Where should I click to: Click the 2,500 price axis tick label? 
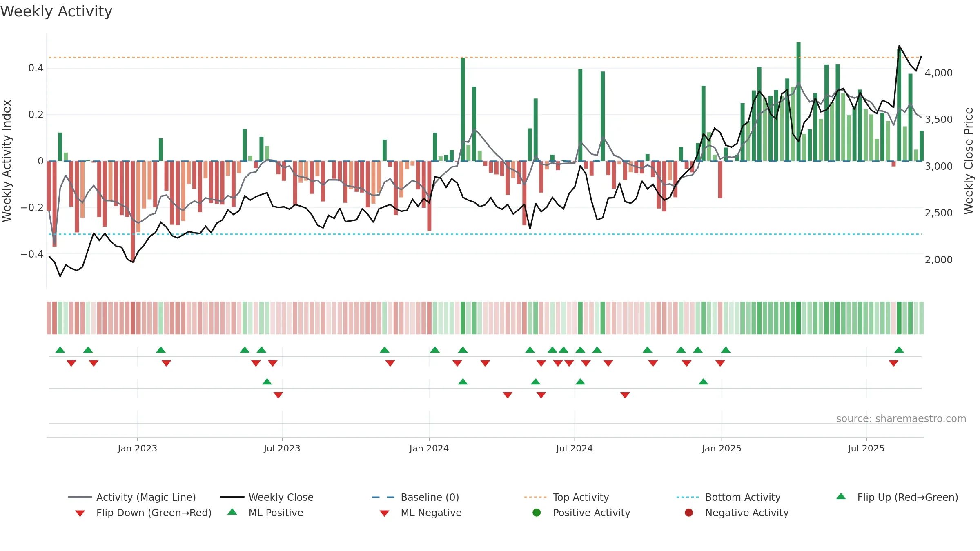click(938, 213)
